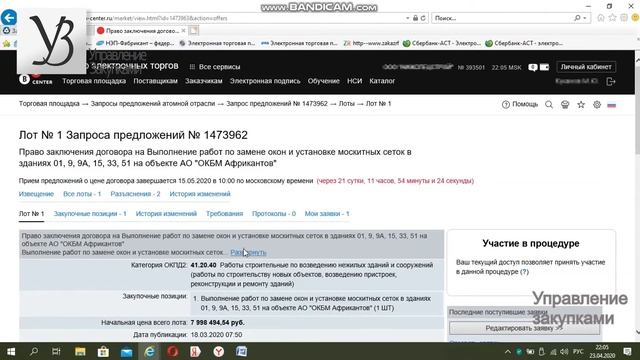Close the 'Право заключения догово...' tab
640x360 pixels.
click(183, 31)
